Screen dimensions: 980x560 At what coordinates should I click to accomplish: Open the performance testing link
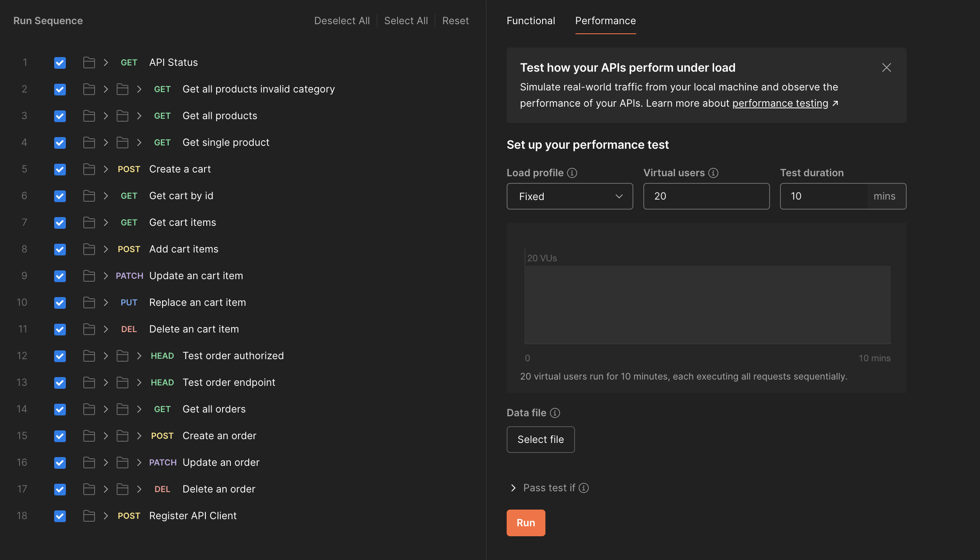pos(780,103)
